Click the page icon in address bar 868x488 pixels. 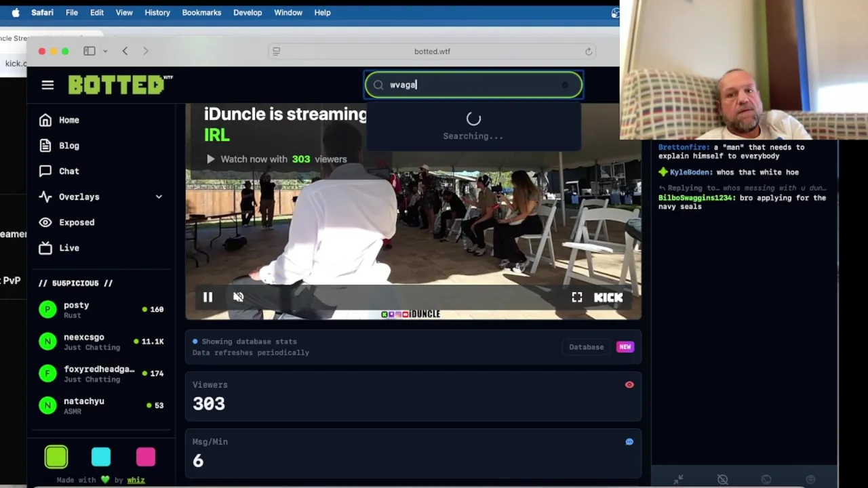(276, 52)
